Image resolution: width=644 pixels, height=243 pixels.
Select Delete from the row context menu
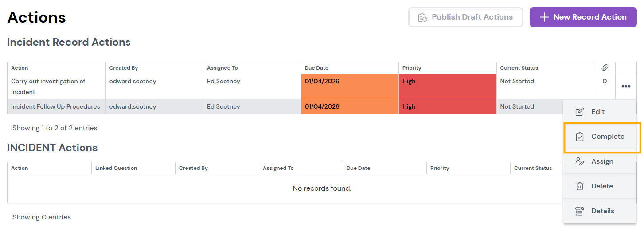click(601, 186)
